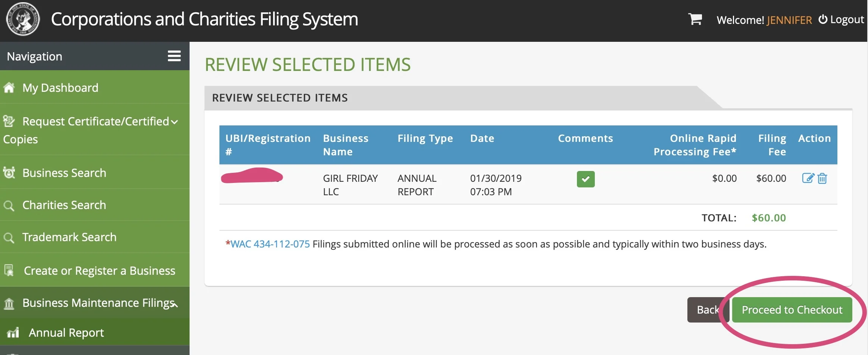
Task: Delete the annual report item via trash icon
Action: (822, 178)
